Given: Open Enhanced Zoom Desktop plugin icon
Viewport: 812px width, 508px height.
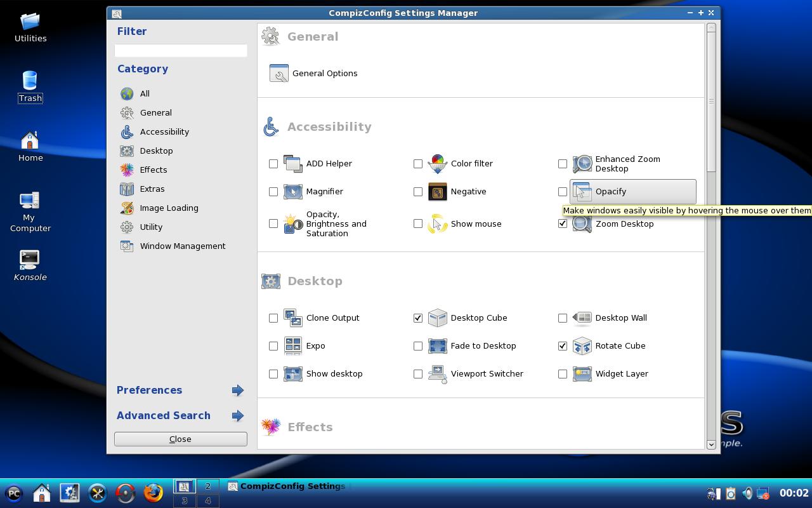Looking at the screenshot, I should coord(582,163).
